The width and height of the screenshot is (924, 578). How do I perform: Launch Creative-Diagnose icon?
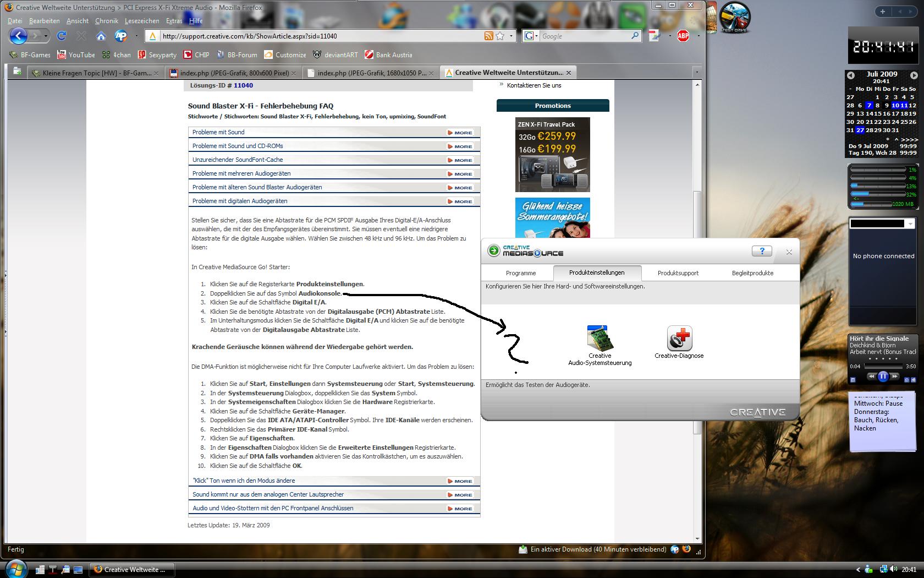pos(679,342)
